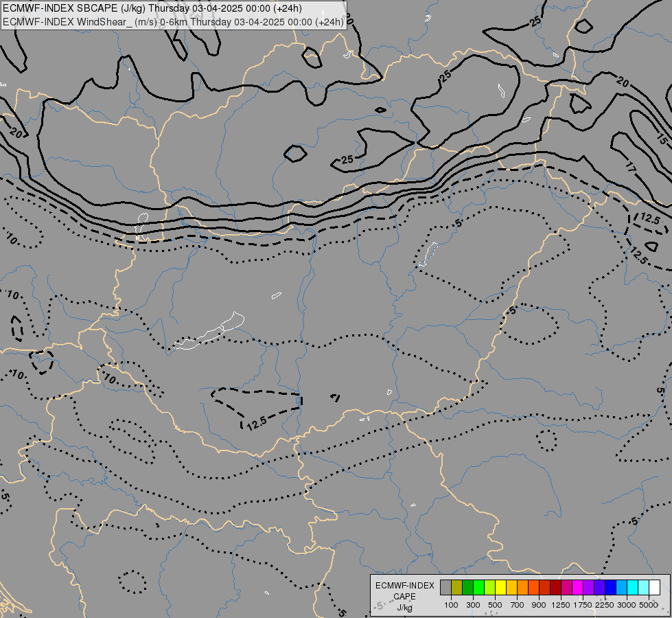This screenshot has height=618, width=672.
Task: Click the legend value 700
Action: pos(518,605)
